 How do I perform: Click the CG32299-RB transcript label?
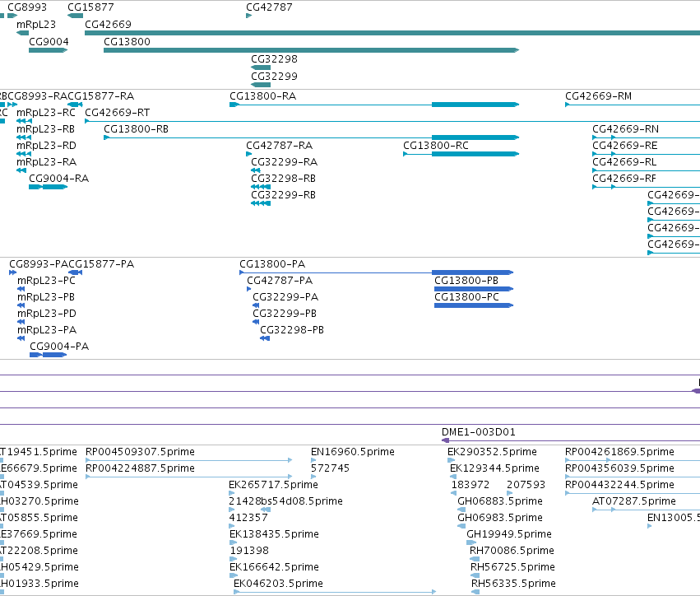tap(284, 195)
